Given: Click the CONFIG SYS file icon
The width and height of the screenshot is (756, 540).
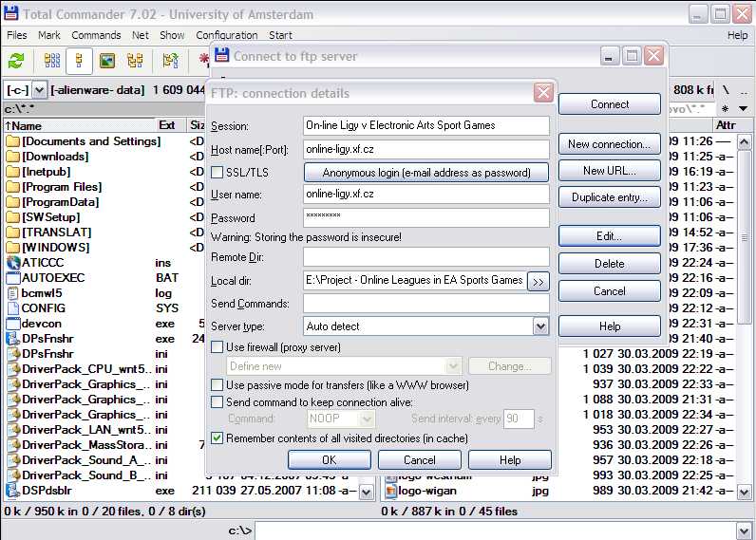Looking at the screenshot, I should (12, 308).
